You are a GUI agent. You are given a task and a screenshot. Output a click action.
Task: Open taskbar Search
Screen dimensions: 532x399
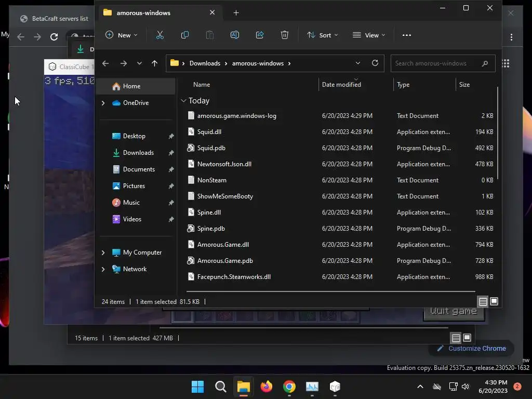(220, 387)
